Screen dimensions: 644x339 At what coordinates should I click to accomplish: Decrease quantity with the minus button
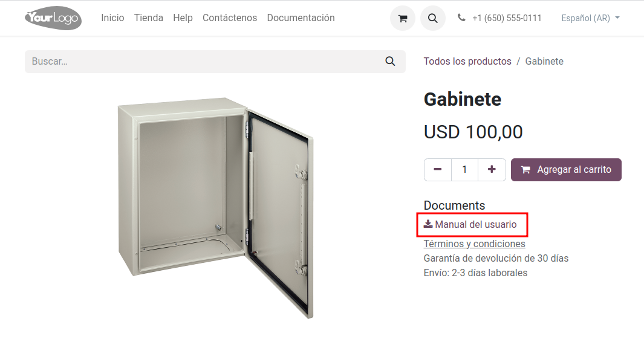tap(437, 169)
